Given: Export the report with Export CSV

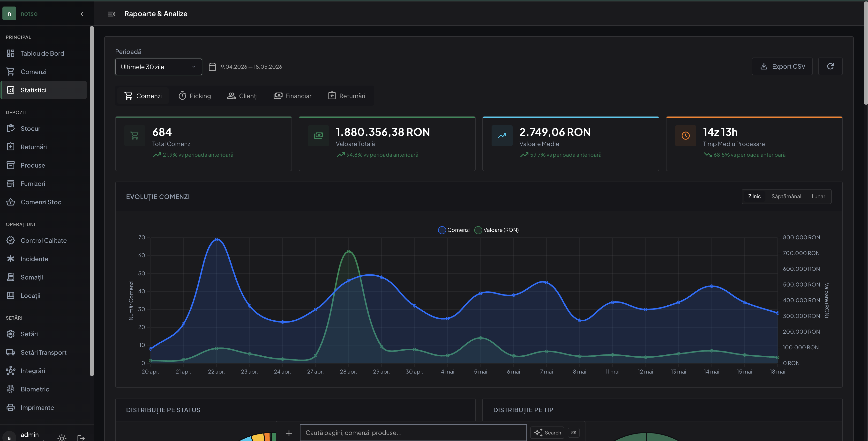Looking at the screenshot, I should point(782,66).
